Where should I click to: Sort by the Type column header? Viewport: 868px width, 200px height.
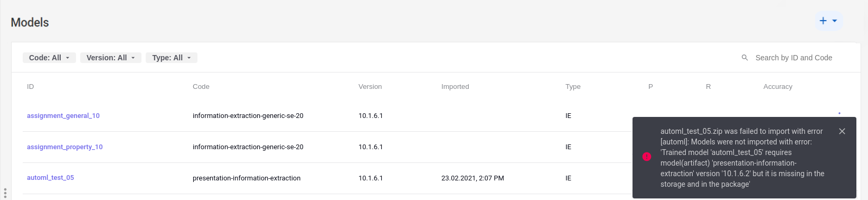pyautogui.click(x=573, y=87)
